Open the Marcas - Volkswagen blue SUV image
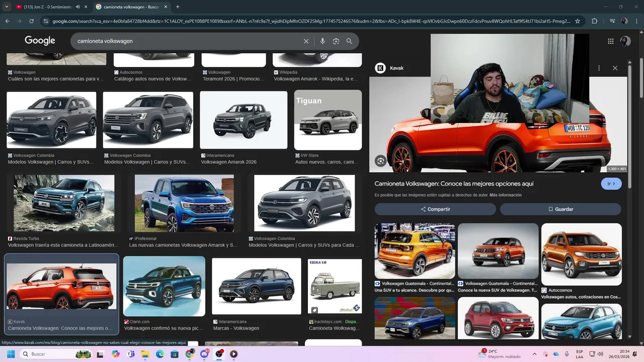The width and height of the screenshot is (644, 362). [257, 286]
